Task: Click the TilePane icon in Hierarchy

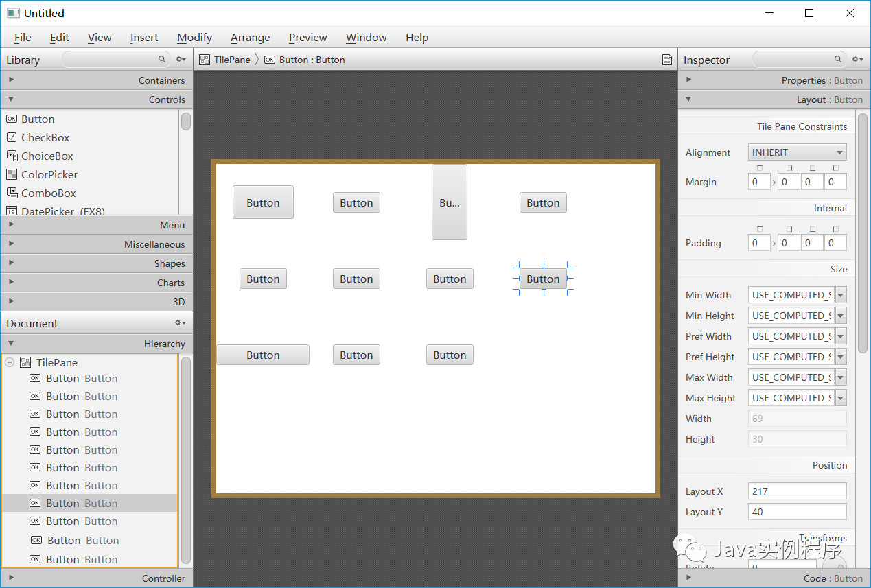Action: point(26,362)
